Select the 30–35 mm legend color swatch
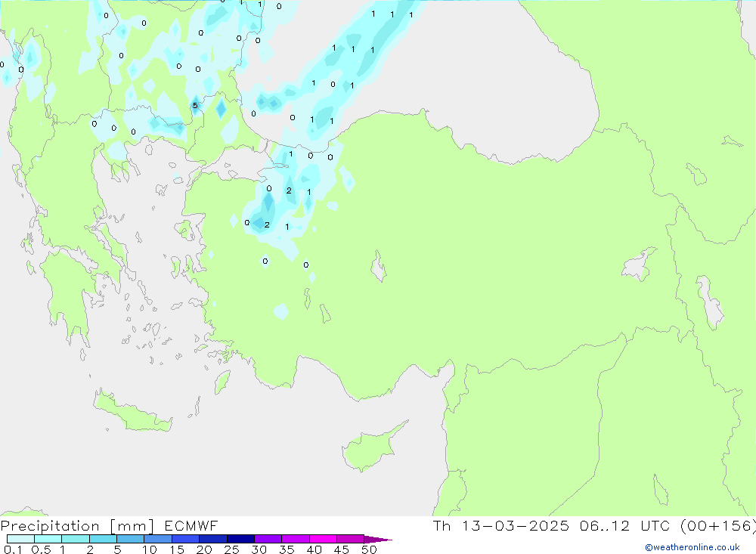756x554 pixels. (x=268, y=539)
